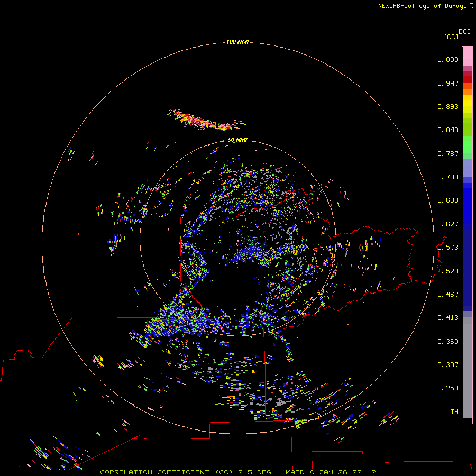Click the 0.5 DEG elevation angle text
The height and width of the screenshot is (476, 476).
(255, 472)
